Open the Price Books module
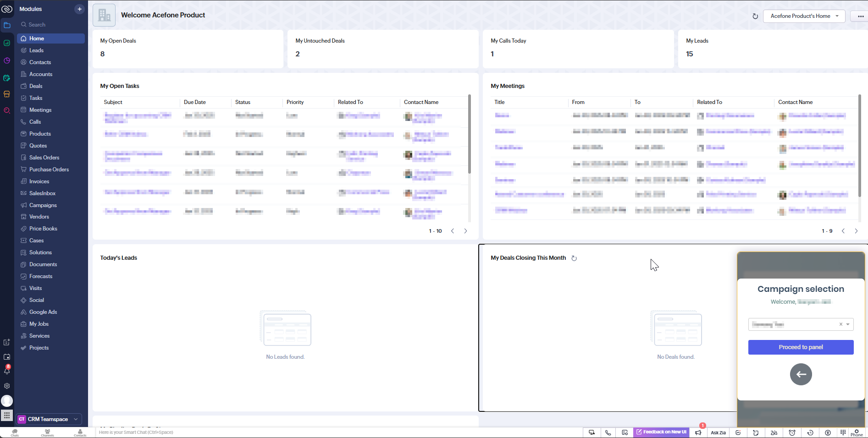The width and height of the screenshot is (868, 438). point(50,229)
